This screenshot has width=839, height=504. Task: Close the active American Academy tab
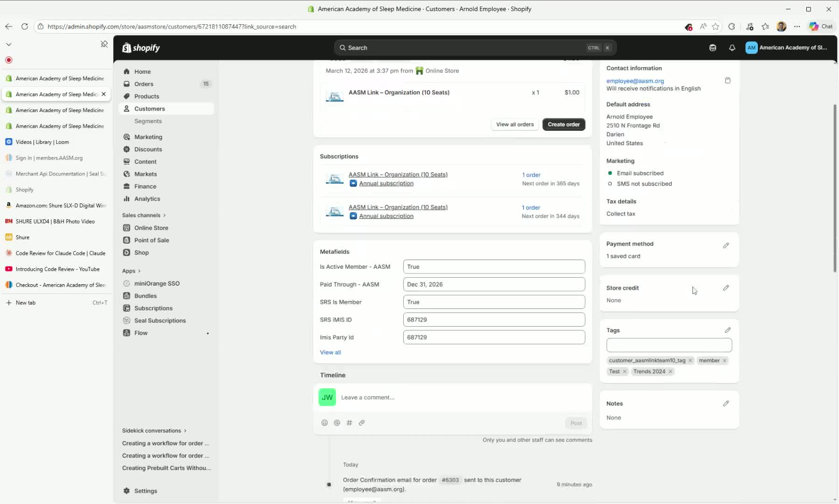104,94
